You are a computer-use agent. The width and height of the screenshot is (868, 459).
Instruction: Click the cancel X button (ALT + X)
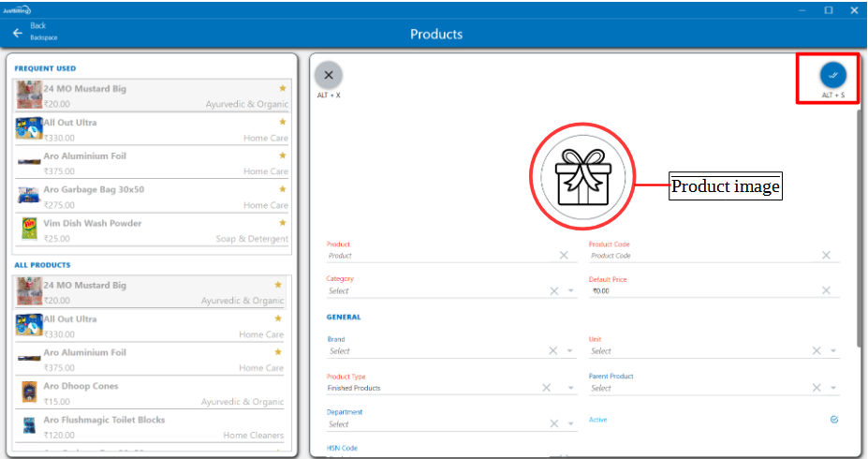pyautogui.click(x=329, y=75)
